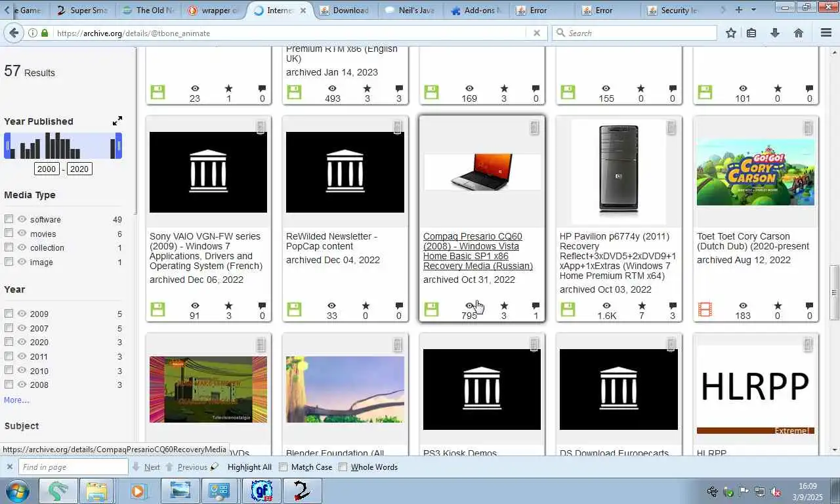The image size is (840, 504).
Task: Open Toet Toet Cory Carson item
Action: point(753,241)
